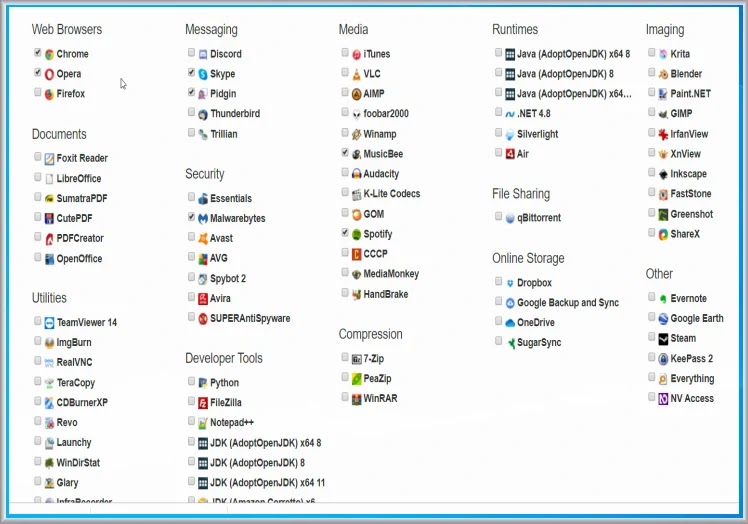Check the WinDirStat checkbox
Viewport: 748px width, 524px height.
click(37, 461)
